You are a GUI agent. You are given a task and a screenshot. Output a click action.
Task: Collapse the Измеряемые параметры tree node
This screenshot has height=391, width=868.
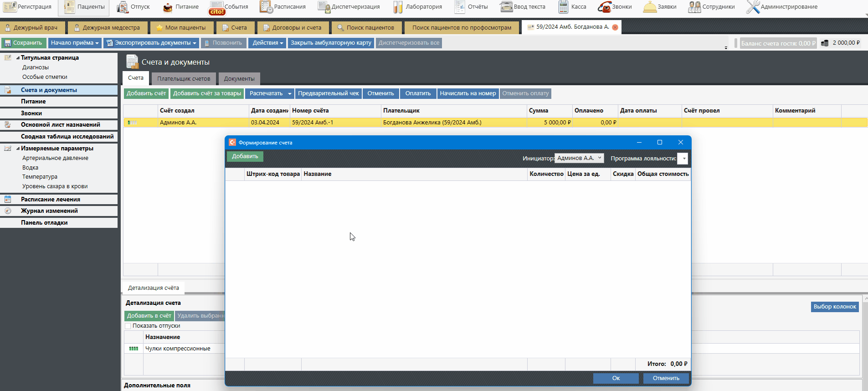coord(18,149)
